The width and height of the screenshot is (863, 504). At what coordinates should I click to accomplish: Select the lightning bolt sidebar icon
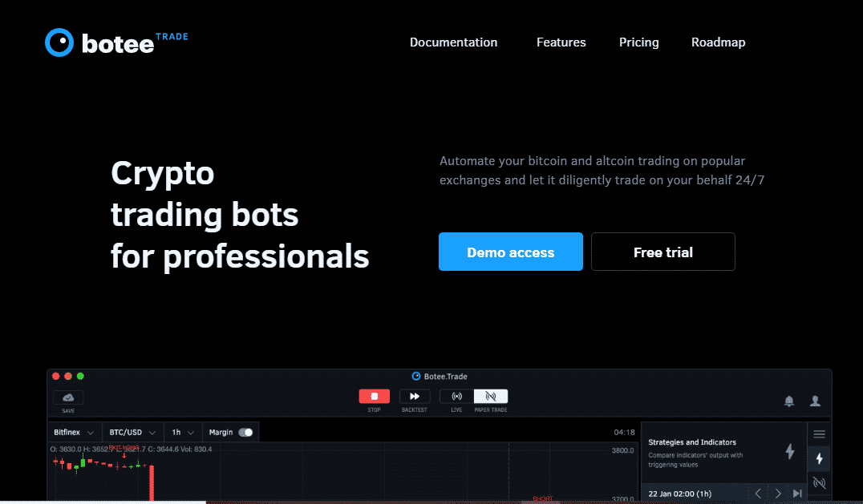click(x=819, y=458)
